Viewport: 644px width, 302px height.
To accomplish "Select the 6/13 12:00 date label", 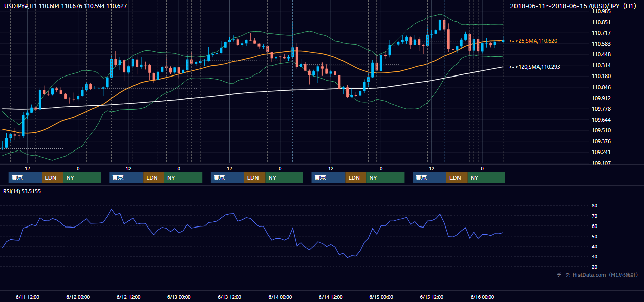I will [x=229, y=297].
